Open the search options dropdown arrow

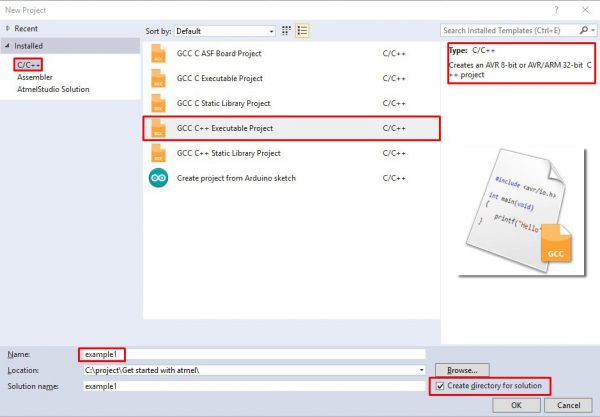593,30
